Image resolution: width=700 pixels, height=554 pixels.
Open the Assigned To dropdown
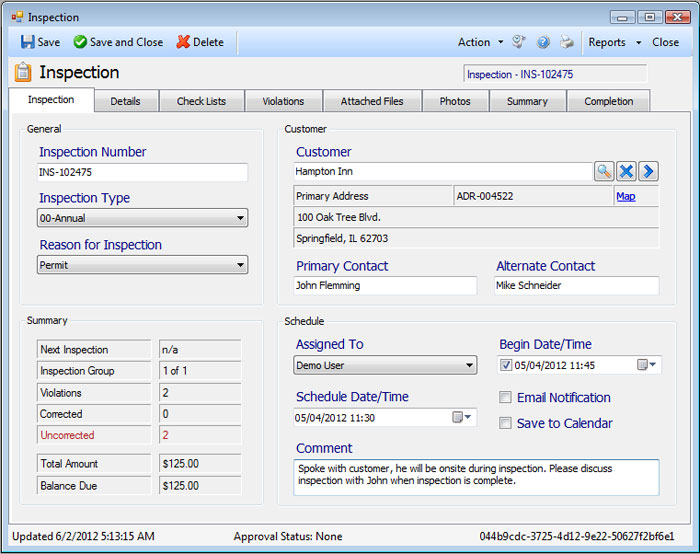coord(385,365)
